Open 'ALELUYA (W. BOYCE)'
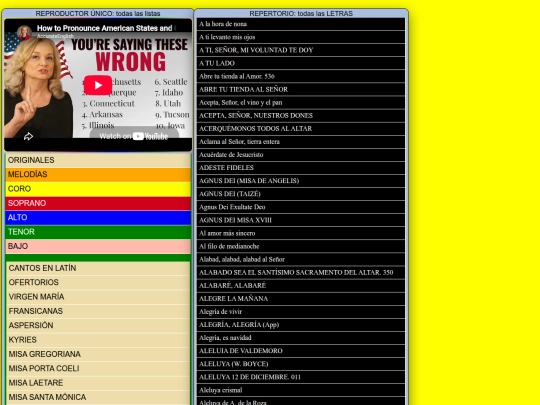Viewport: 540px width, 405px height. (301, 364)
